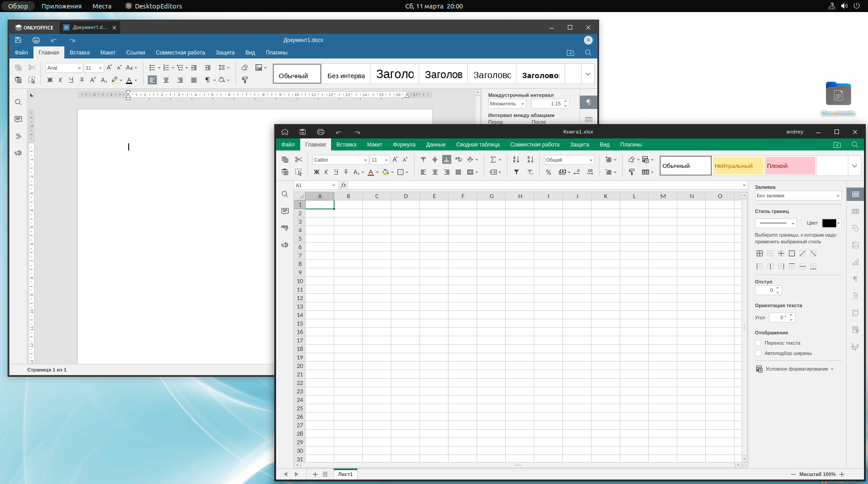
Task: Click the filter funnel icon in the spreadsheet toolbar
Action: [516, 172]
